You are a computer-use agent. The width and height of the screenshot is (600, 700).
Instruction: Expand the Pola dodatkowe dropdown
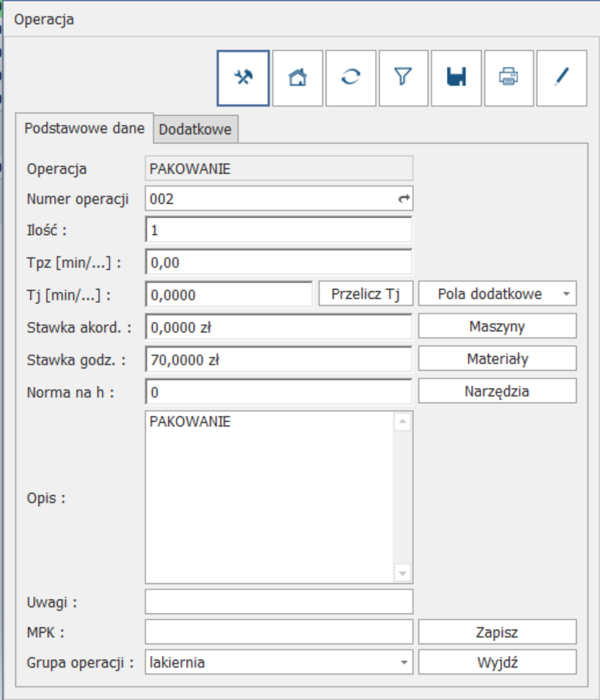pos(567,294)
